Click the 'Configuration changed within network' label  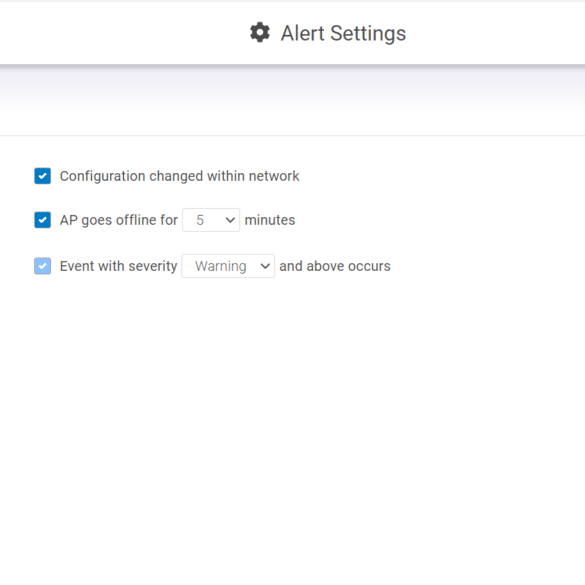pyautogui.click(x=179, y=176)
